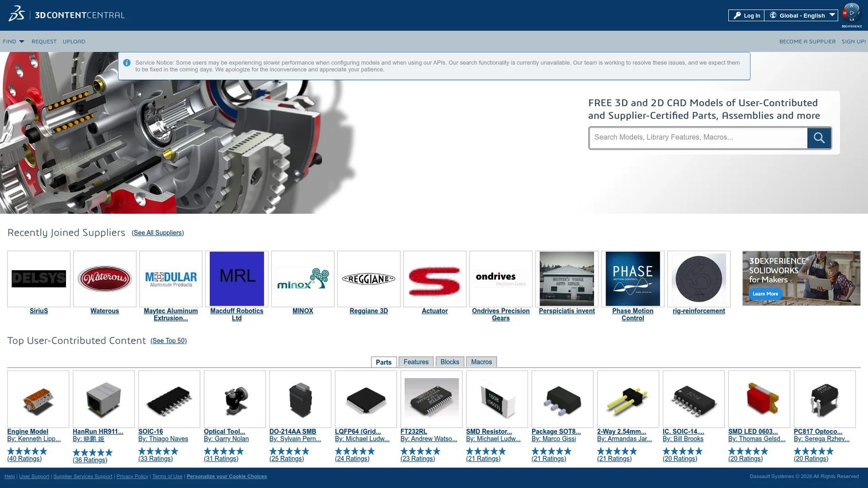The image size is (868, 488).
Task: Open the FT232RL part link
Action: 414,432
